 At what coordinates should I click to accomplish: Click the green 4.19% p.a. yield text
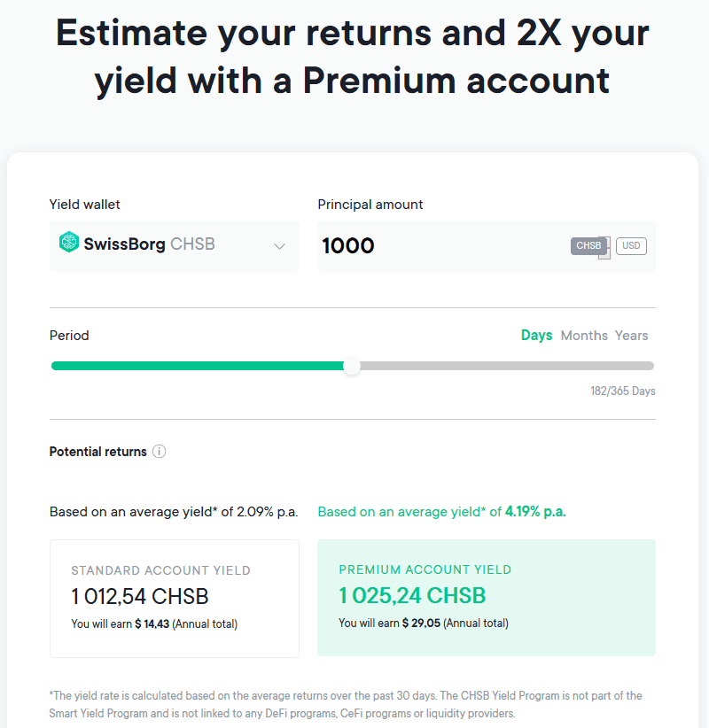535,512
